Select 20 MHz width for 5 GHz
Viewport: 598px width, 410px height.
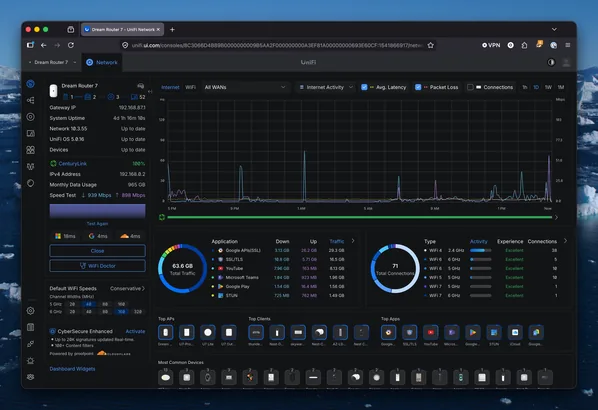coord(72,304)
